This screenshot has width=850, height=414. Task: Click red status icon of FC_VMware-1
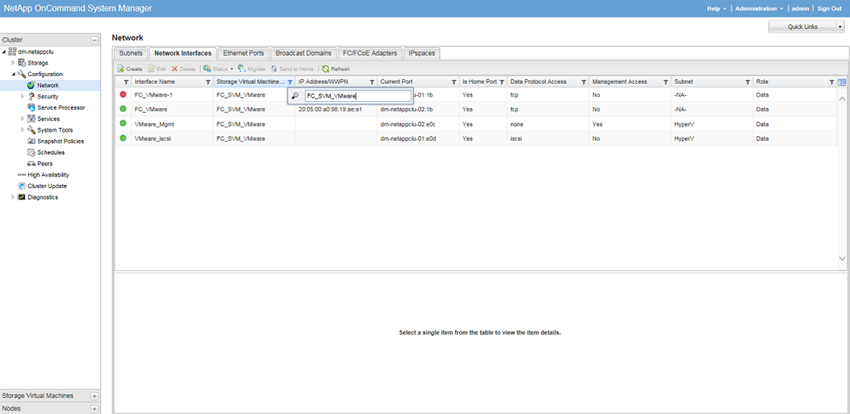click(123, 94)
